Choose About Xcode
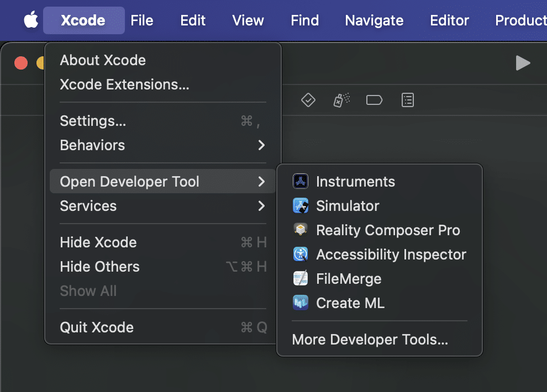The width and height of the screenshot is (547, 392). click(x=103, y=60)
